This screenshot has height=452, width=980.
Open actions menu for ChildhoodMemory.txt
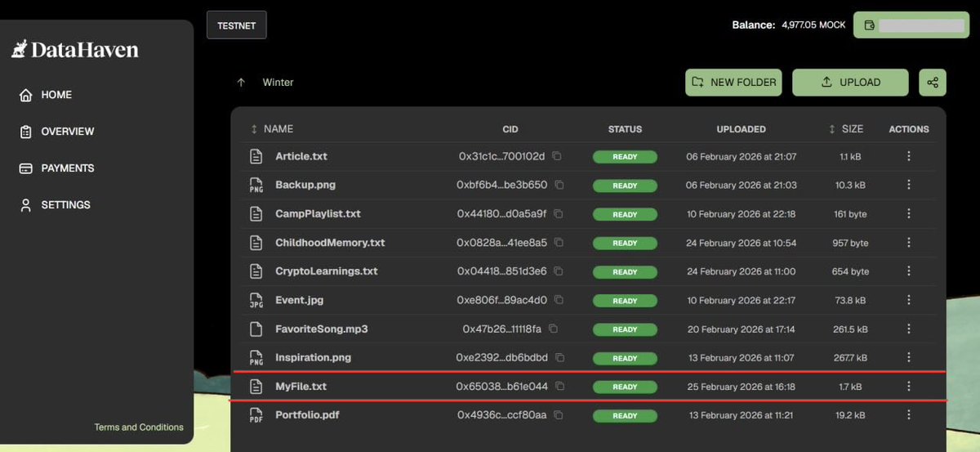coord(909,243)
